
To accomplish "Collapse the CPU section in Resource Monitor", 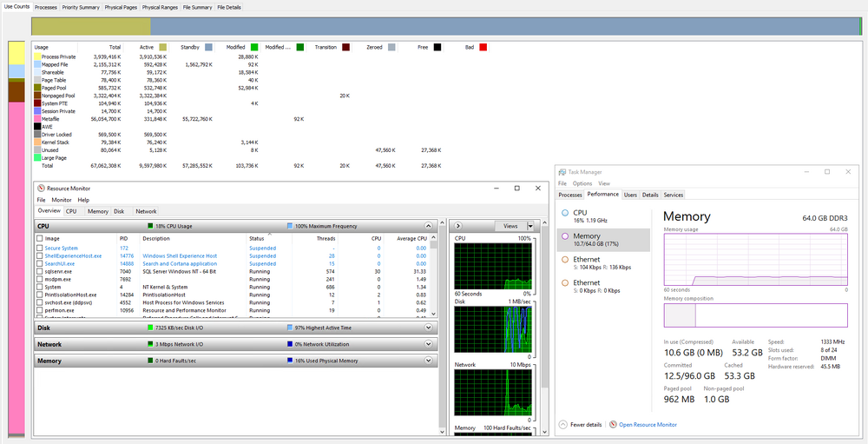I will (x=428, y=226).
